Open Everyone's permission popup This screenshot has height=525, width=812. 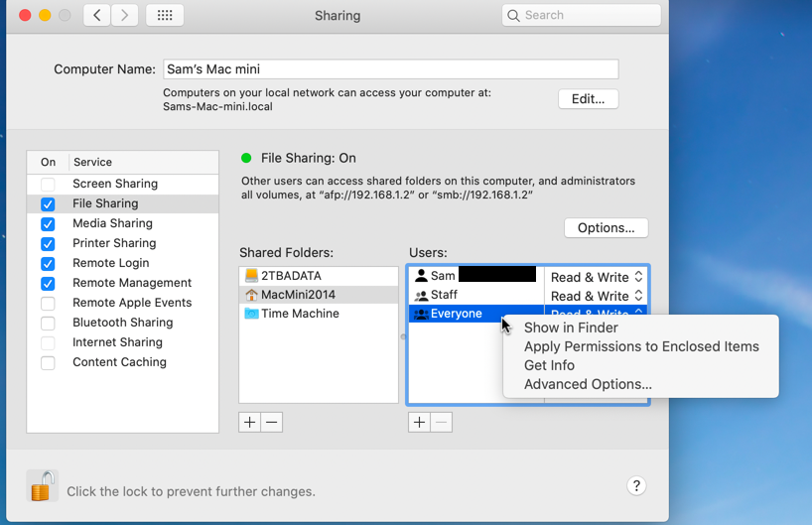pyautogui.click(x=596, y=311)
